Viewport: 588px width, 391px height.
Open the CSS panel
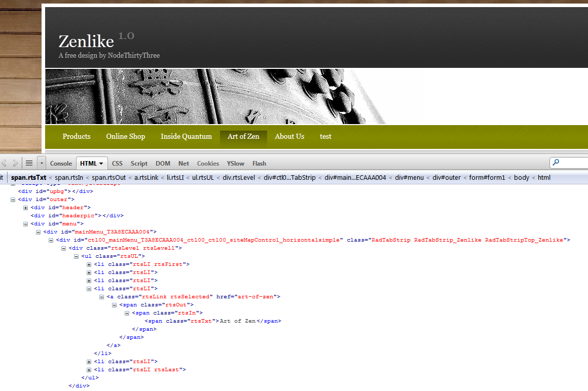pyautogui.click(x=117, y=163)
